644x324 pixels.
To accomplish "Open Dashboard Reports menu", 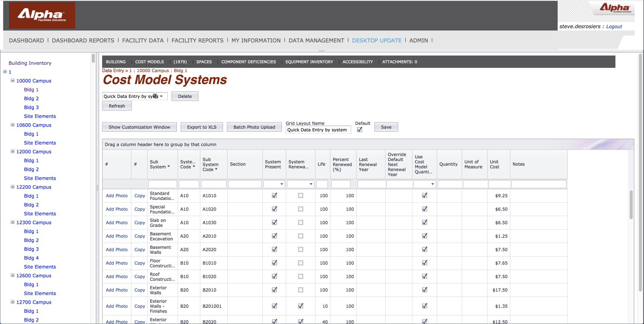I will click(83, 40).
